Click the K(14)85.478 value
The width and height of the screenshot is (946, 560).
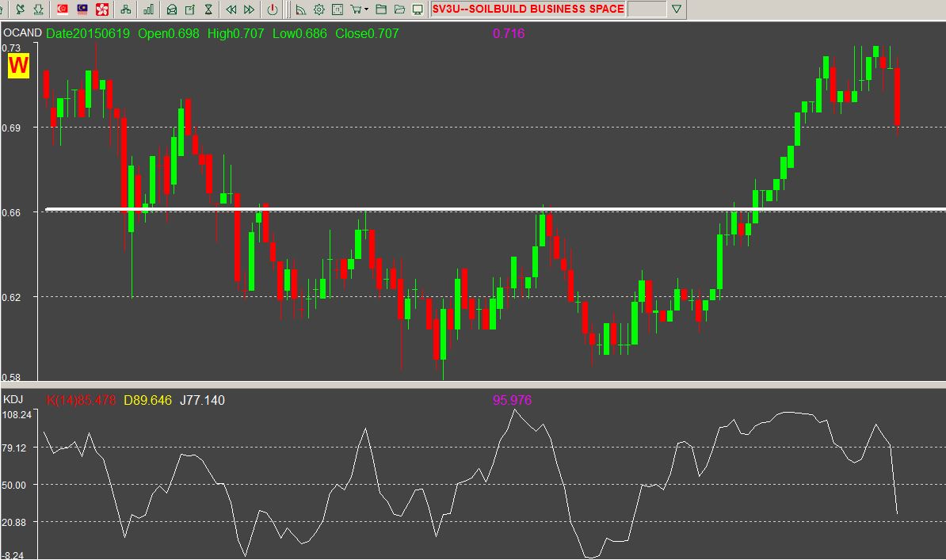tap(81, 400)
